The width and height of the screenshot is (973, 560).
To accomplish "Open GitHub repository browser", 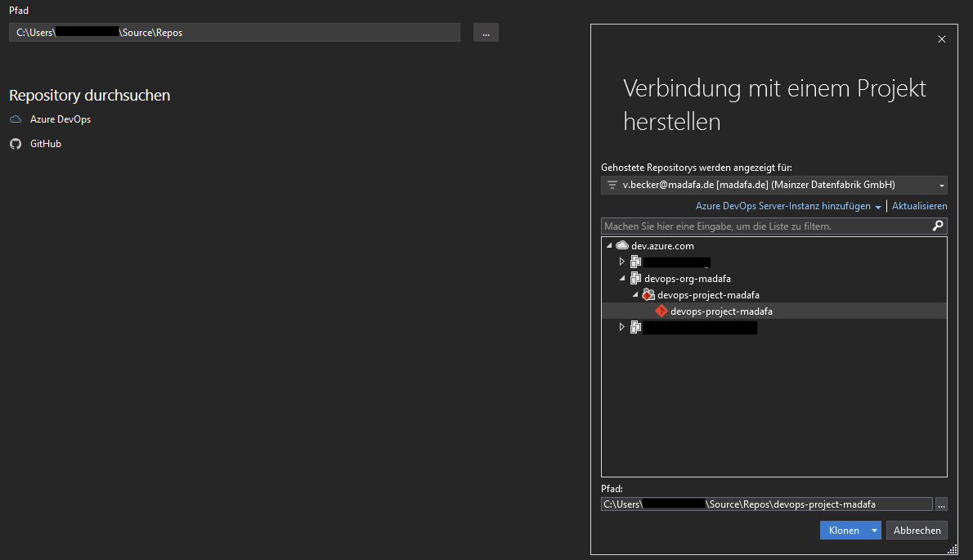I will tap(45, 143).
